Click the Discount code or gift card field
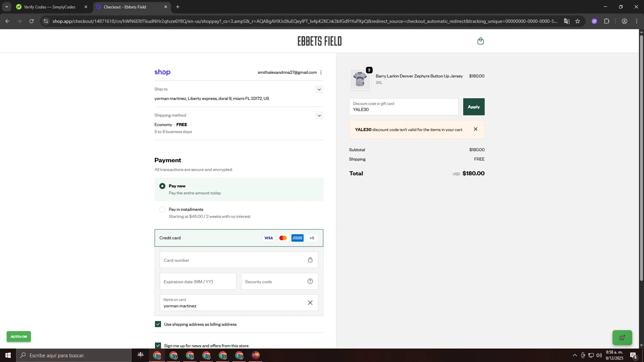This screenshot has height=362, width=644. 404,107
